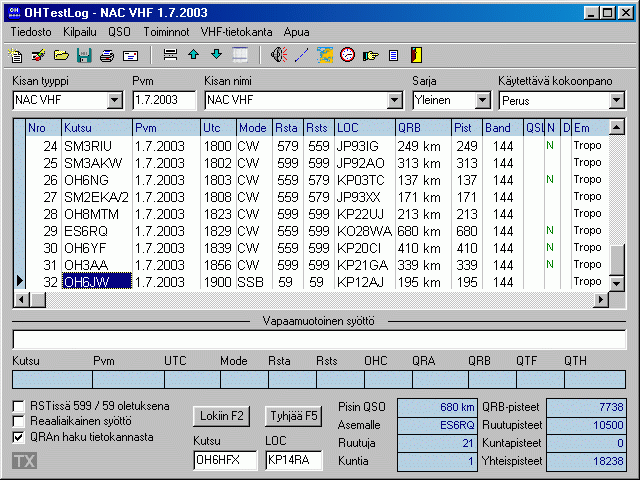Viewport: 640px width, 480px height.
Task: Click the green down arrow icon
Action: pos(216,55)
